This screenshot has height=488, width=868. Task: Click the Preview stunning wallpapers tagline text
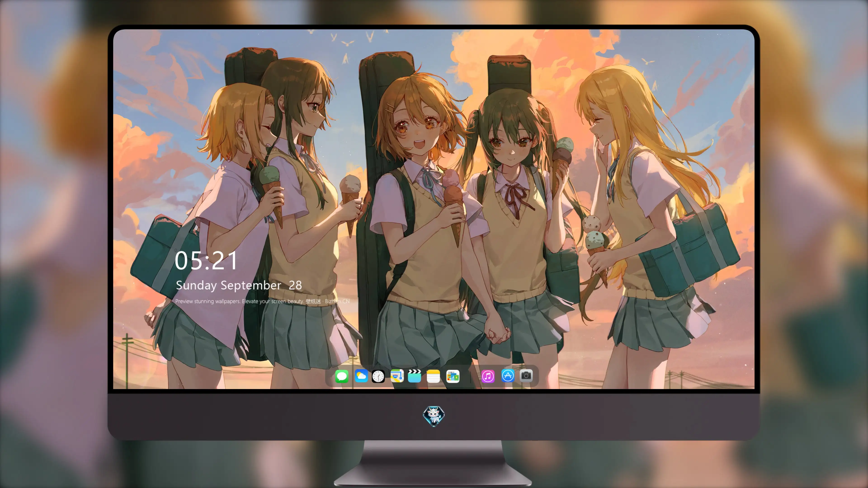tap(262, 301)
